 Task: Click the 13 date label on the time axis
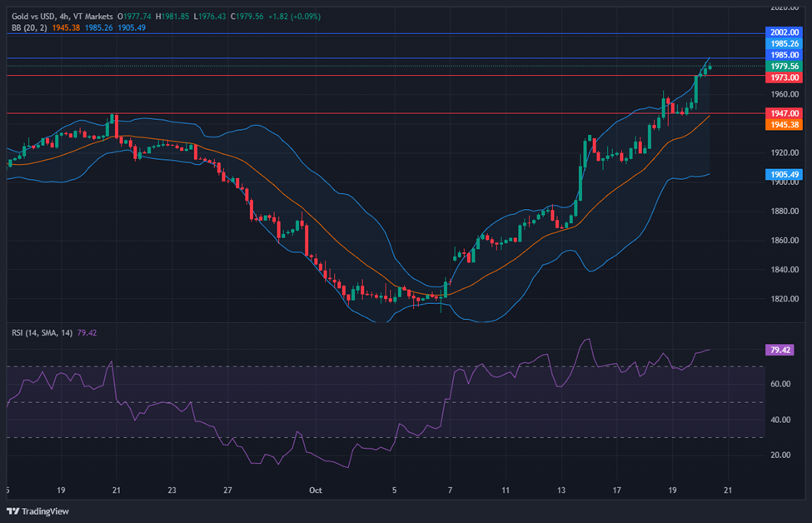[x=561, y=491]
